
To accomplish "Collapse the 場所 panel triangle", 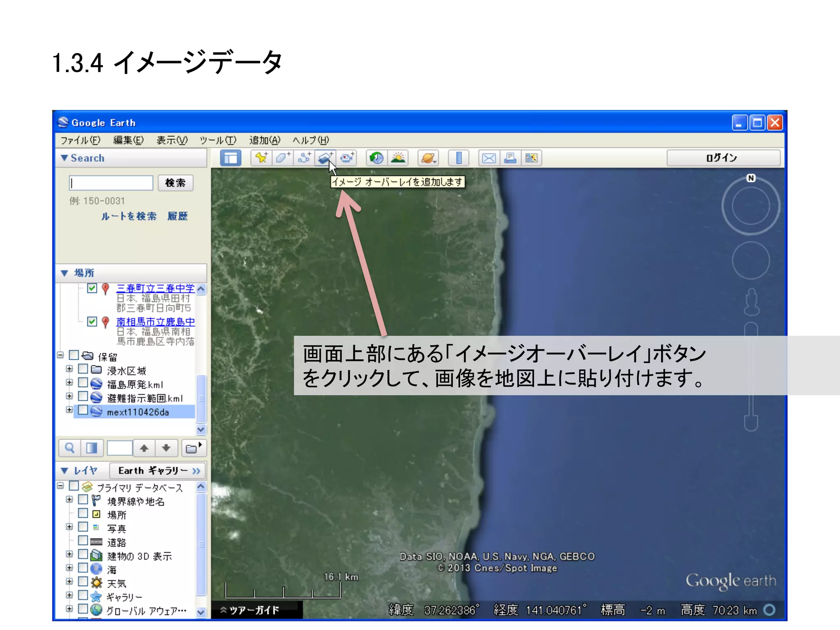I will coord(64,273).
